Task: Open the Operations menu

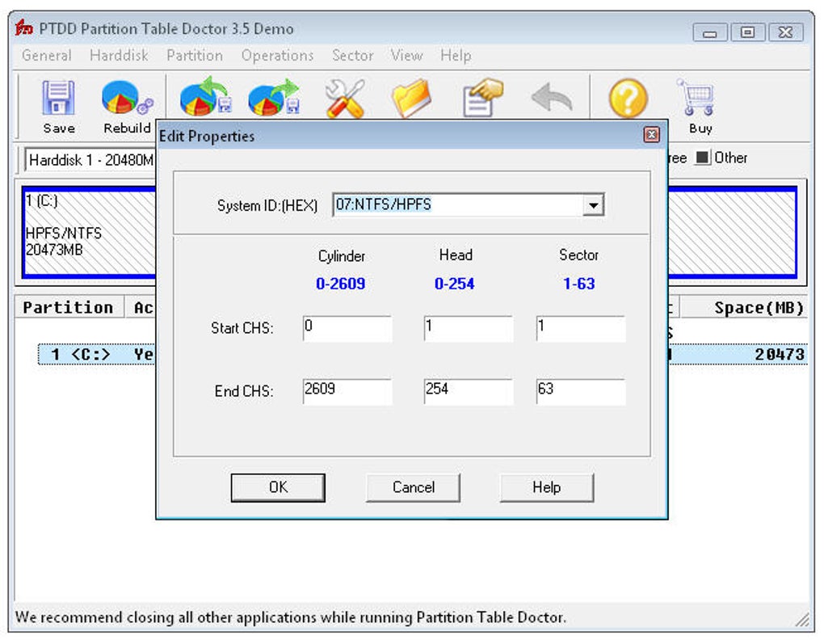Action: [x=277, y=55]
